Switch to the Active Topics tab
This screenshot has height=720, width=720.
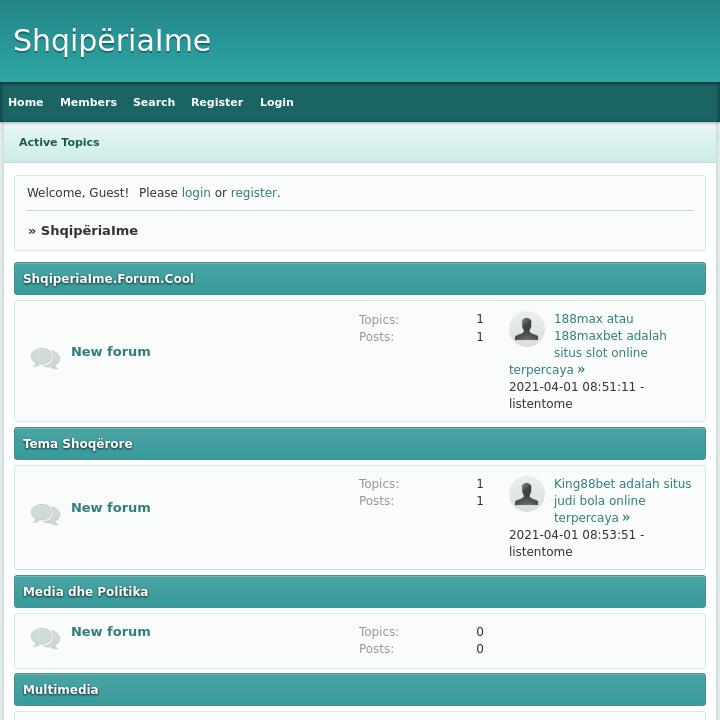point(59,142)
